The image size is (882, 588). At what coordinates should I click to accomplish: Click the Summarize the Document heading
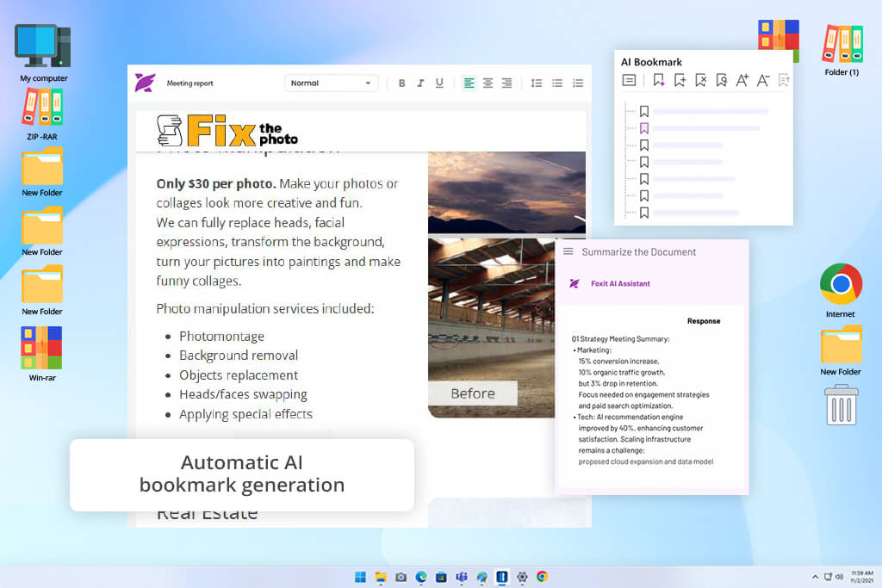[x=639, y=252]
